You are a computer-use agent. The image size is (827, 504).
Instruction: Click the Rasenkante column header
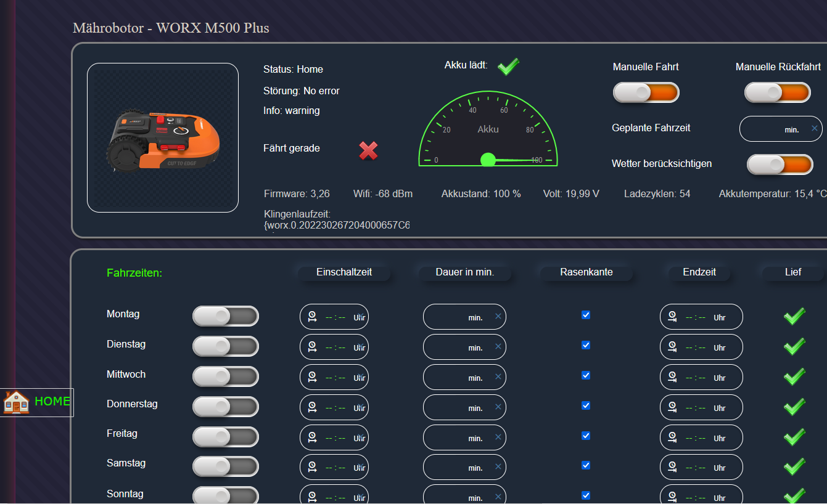[586, 272]
